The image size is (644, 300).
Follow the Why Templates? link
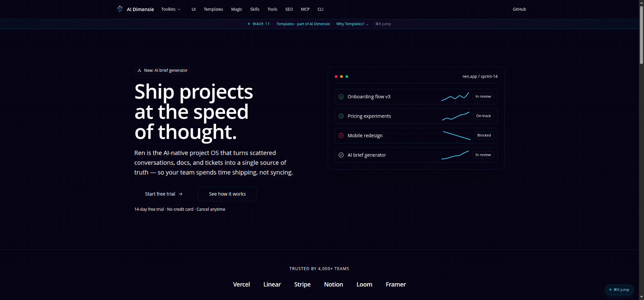(352, 24)
